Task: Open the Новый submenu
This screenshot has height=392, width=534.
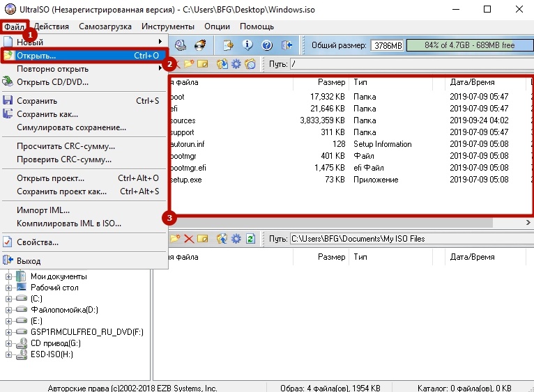Action: point(82,42)
